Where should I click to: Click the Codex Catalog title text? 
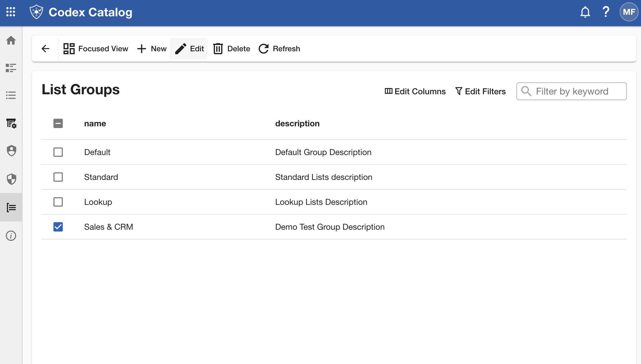[90, 12]
